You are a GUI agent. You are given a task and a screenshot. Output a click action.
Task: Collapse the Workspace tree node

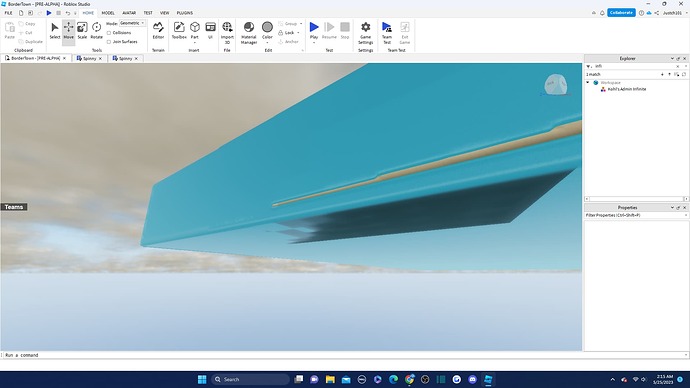click(x=587, y=82)
